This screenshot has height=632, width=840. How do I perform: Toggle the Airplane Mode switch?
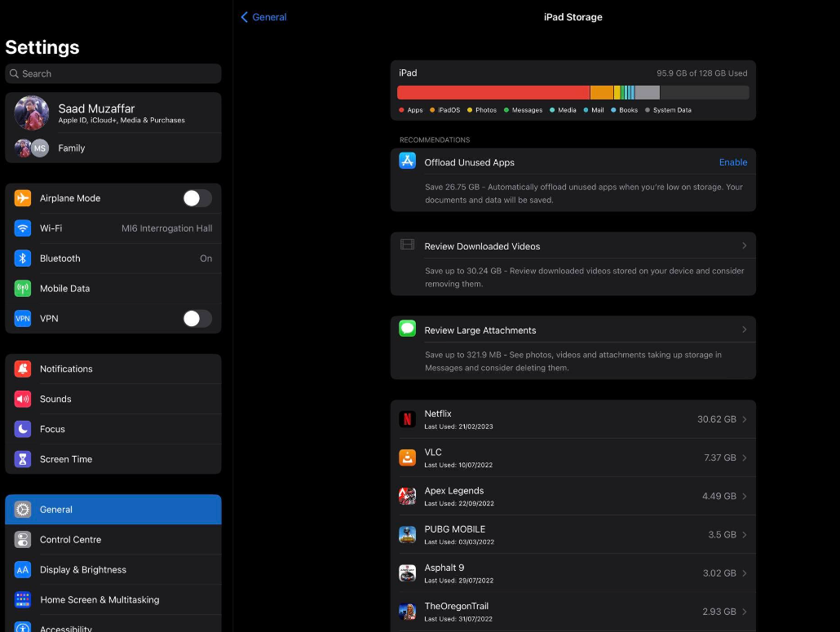(x=197, y=198)
